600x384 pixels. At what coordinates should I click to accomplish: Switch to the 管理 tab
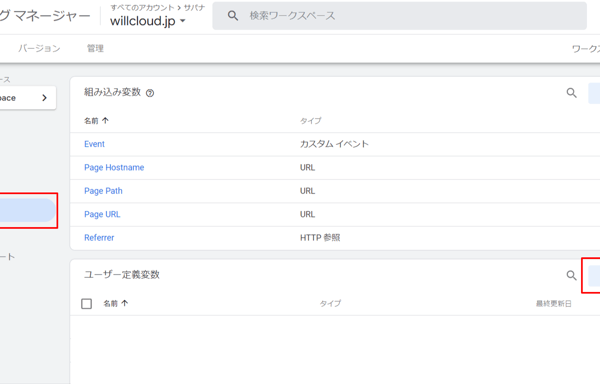click(95, 48)
